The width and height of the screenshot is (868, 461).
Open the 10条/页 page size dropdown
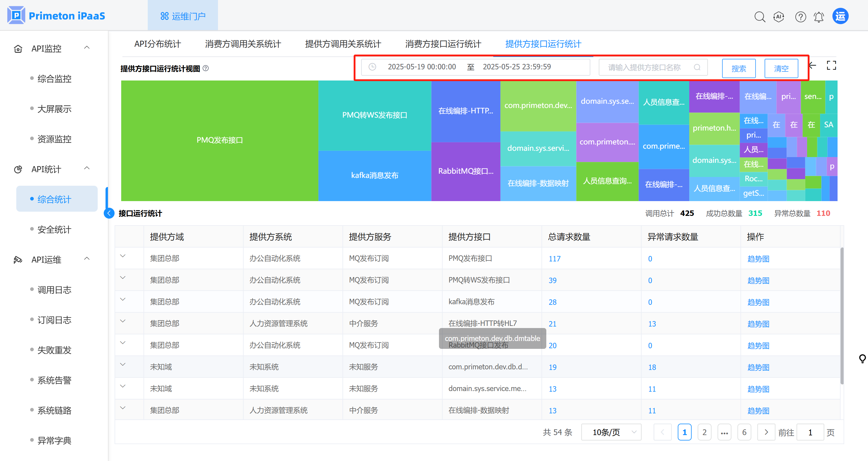[611, 432]
